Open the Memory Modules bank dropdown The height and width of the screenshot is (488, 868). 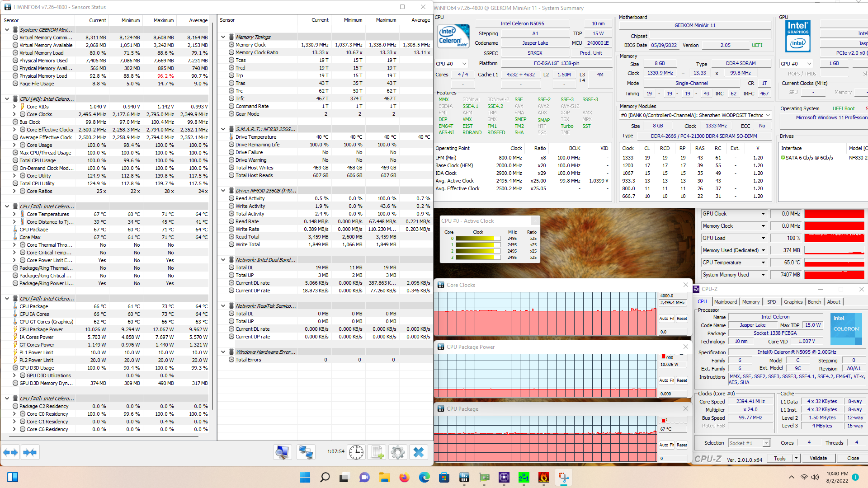tap(695, 115)
